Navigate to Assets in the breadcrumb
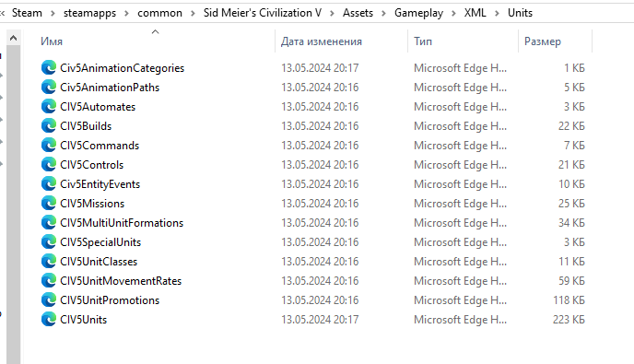 pyautogui.click(x=358, y=13)
